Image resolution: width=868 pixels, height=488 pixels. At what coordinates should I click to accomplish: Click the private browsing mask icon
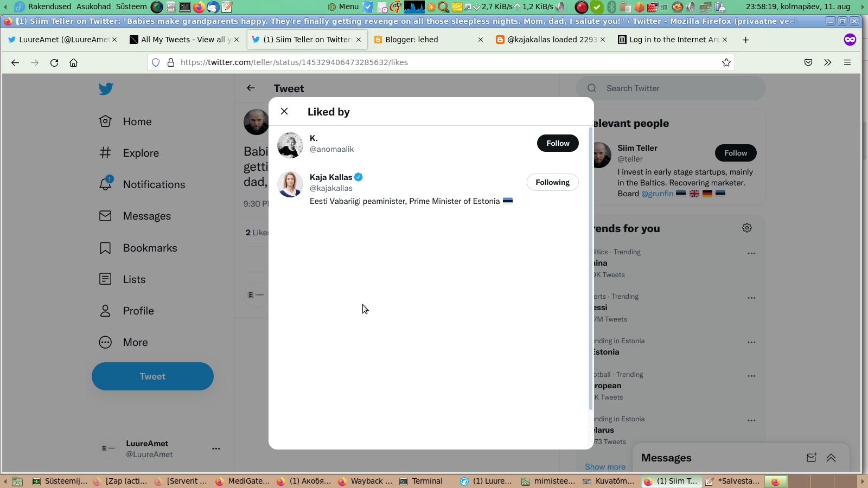850,40
